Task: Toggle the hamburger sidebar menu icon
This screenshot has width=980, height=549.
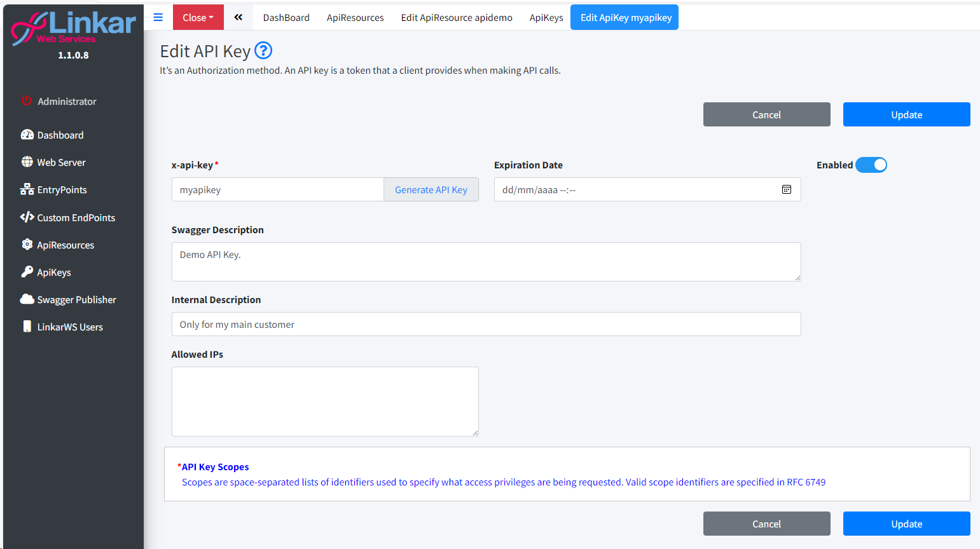Action: point(158,17)
